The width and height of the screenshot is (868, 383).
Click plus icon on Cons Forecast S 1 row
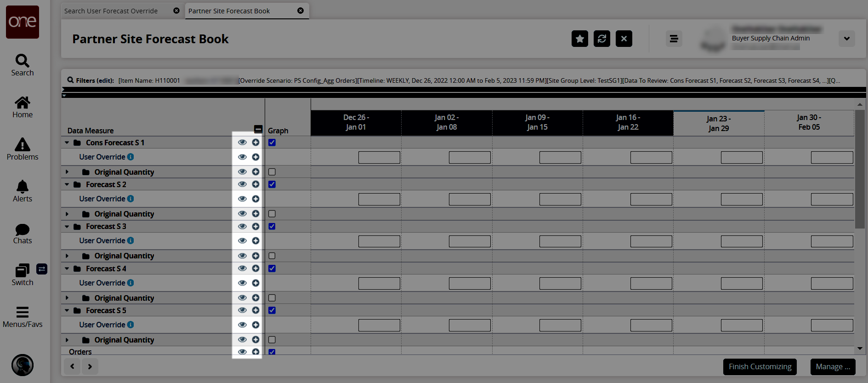pyautogui.click(x=256, y=143)
